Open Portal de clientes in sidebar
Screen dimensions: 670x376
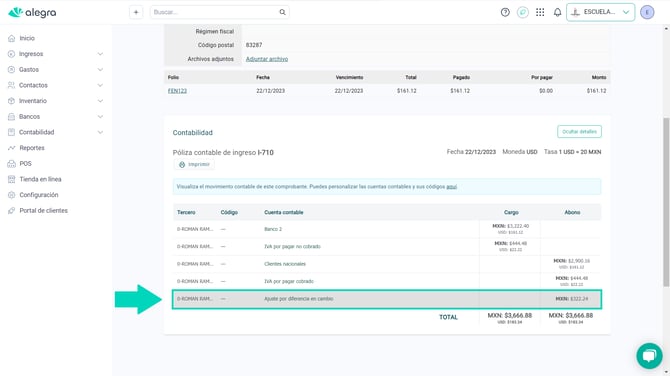[x=43, y=211]
